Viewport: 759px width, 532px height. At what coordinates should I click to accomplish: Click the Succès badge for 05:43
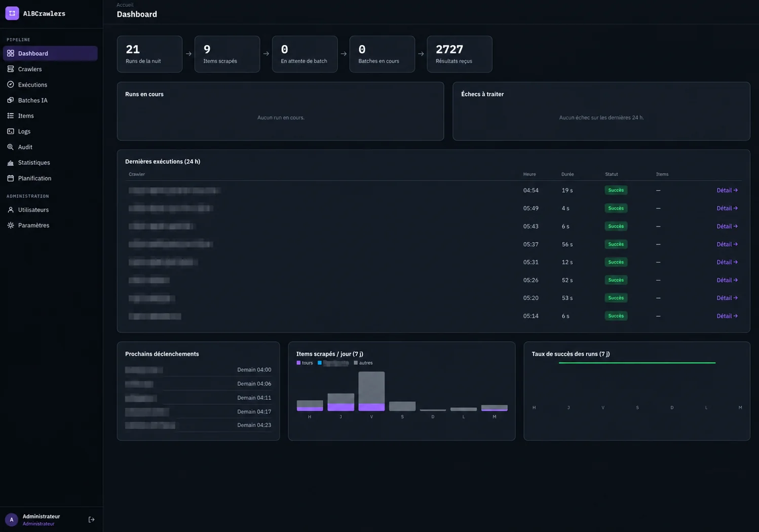(616, 226)
